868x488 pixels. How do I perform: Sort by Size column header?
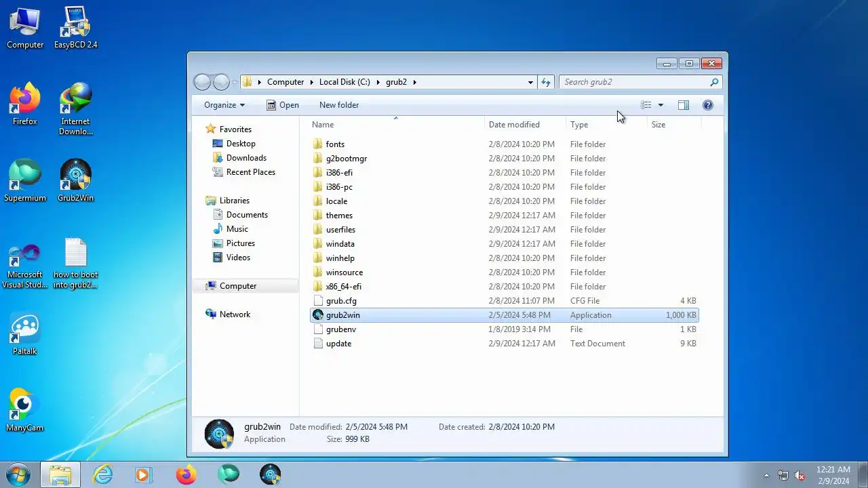[674, 125]
